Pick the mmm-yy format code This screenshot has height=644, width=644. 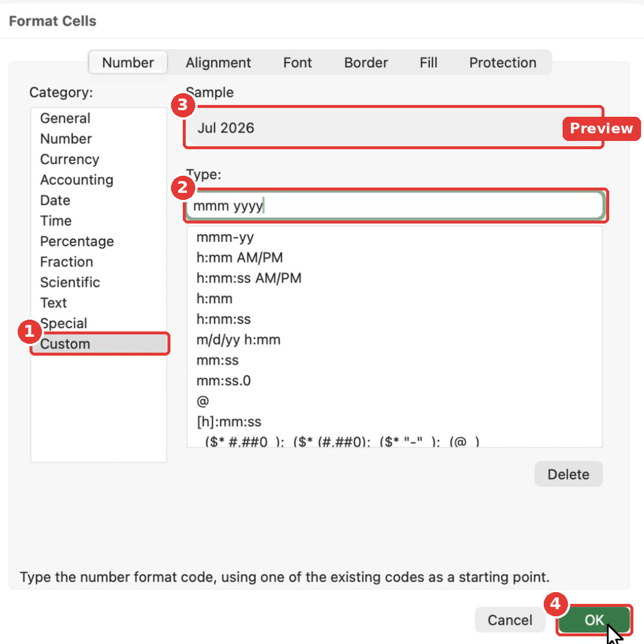395,238
